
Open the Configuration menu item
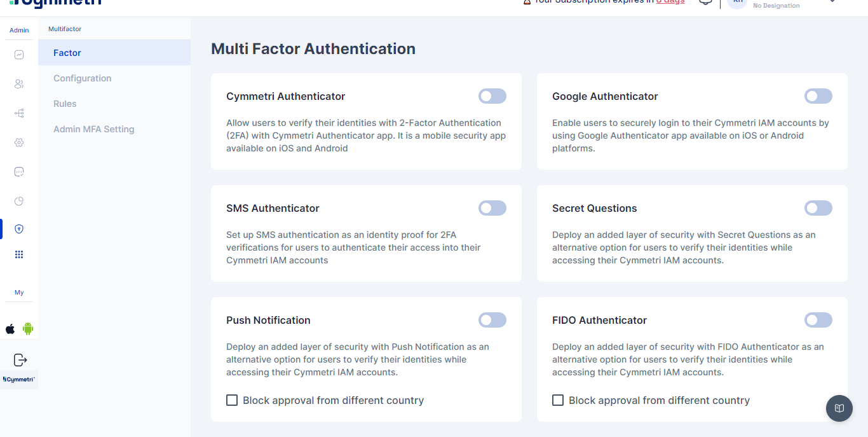[83, 78]
